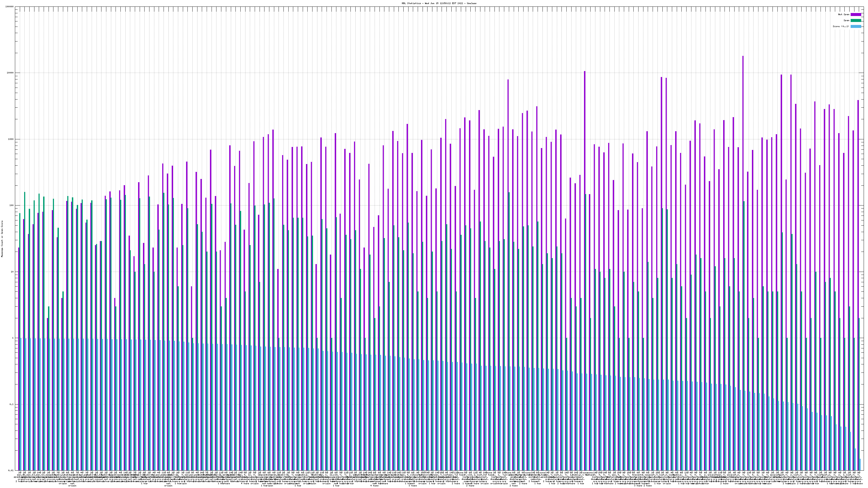Click the 0.01 y-axis tick label

pos(11,470)
